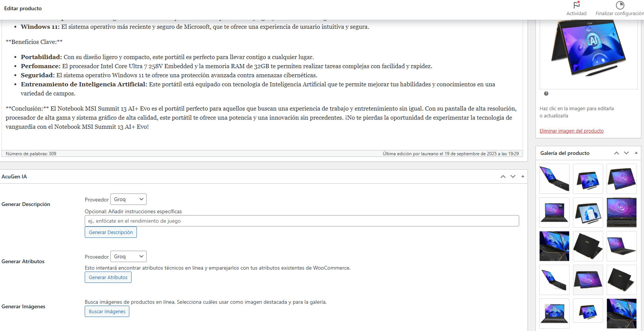The width and height of the screenshot is (644, 331).
Task: Click the bold Windows 11: bullet heading
Action: pos(40,27)
